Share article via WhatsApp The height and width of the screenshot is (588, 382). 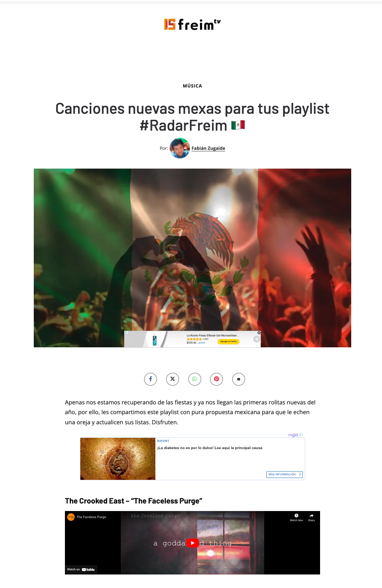(x=195, y=379)
